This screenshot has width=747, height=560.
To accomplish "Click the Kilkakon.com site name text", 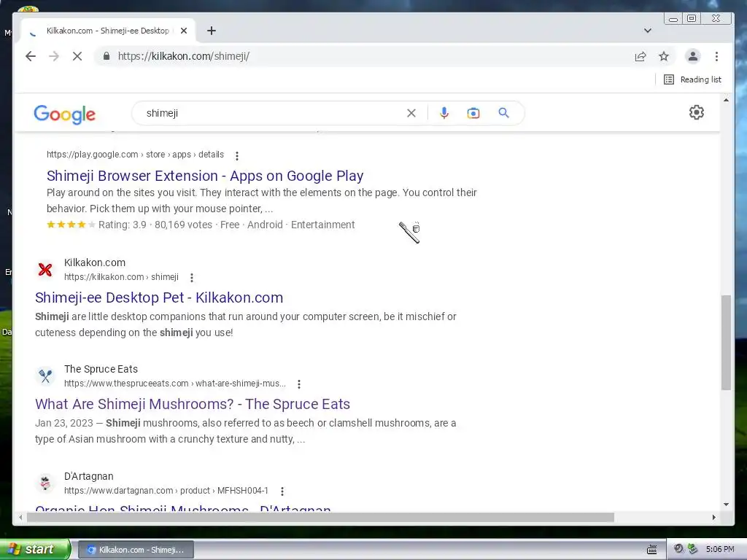I will (95, 262).
